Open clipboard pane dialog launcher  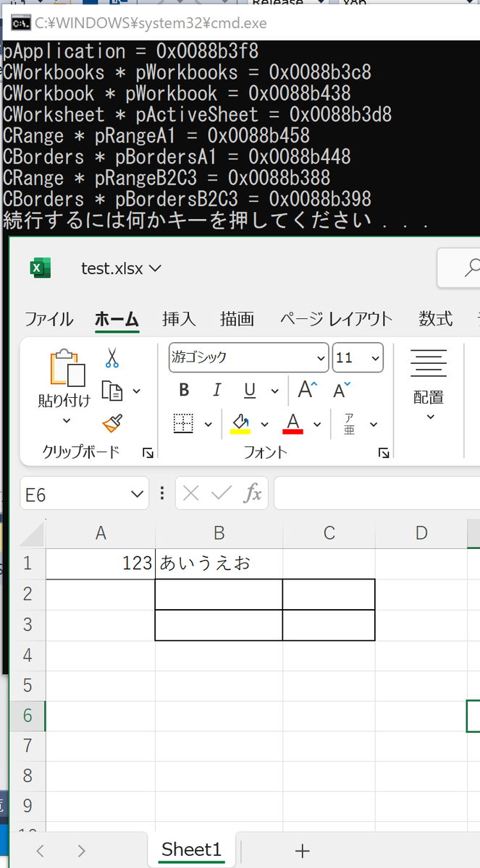[148, 453]
